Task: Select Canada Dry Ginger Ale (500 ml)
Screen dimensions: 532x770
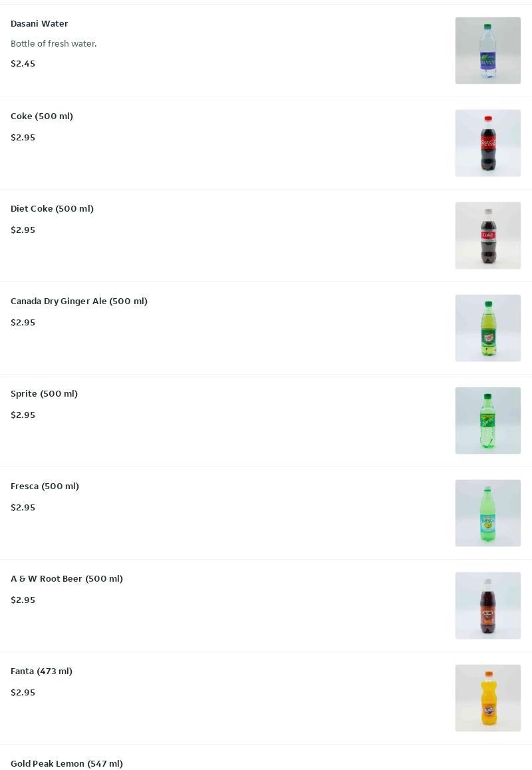Action: [x=79, y=301]
